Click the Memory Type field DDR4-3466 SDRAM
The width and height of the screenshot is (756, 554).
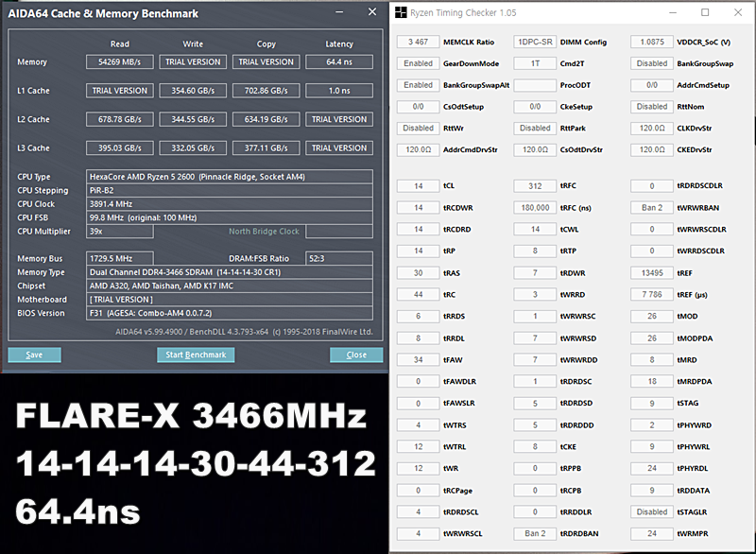[230, 272]
